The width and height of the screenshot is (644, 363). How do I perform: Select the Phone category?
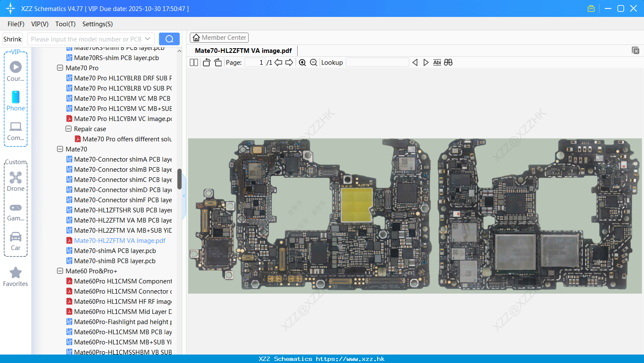[x=16, y=101]
